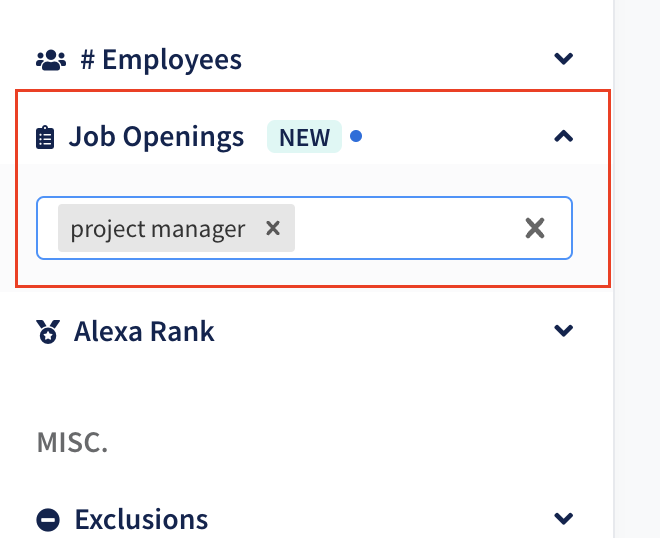Image resolution: width=660 pixels, height=538 pixels.
Task: Click the Employees people icon
Action: pyautogui.click(x=51, y=60)
